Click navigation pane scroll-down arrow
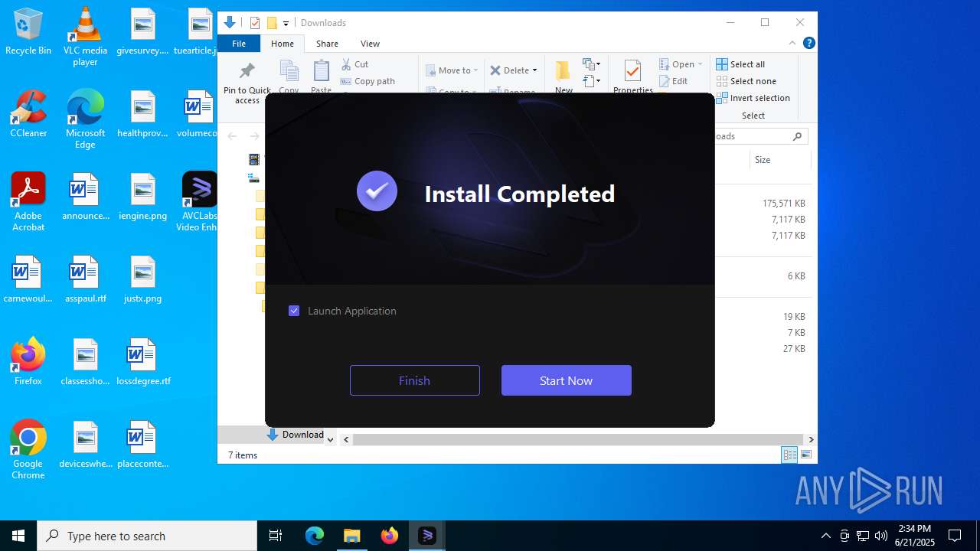Viewport: 980px width, 551px height. click(x=330, y=439)
